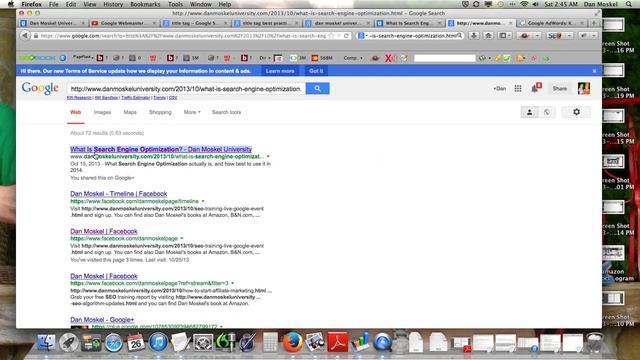Click Trends link under search box
The height and width of the screenshot is (360, 640).
coord(159,98)
